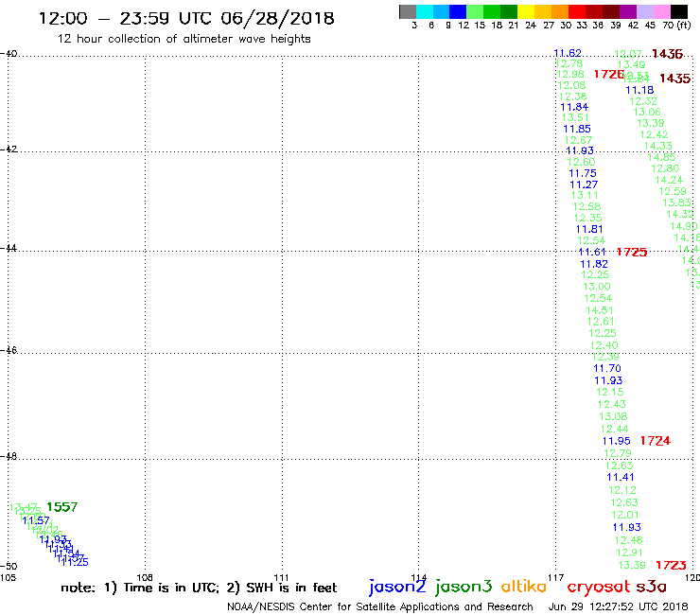Click the date range title at top

(x=186, y=18)
